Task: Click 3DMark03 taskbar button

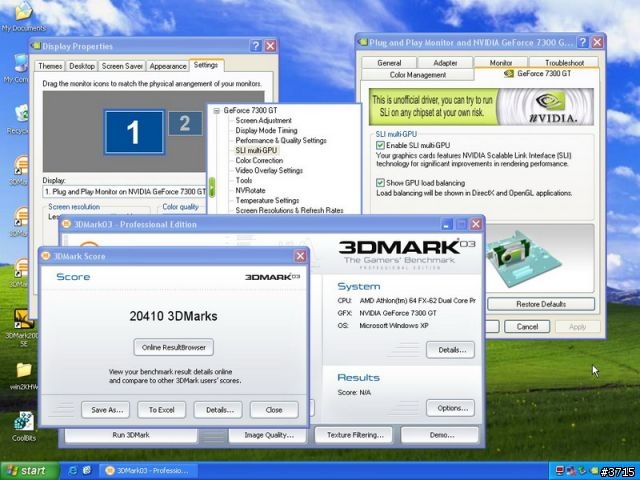Action: 149,471
